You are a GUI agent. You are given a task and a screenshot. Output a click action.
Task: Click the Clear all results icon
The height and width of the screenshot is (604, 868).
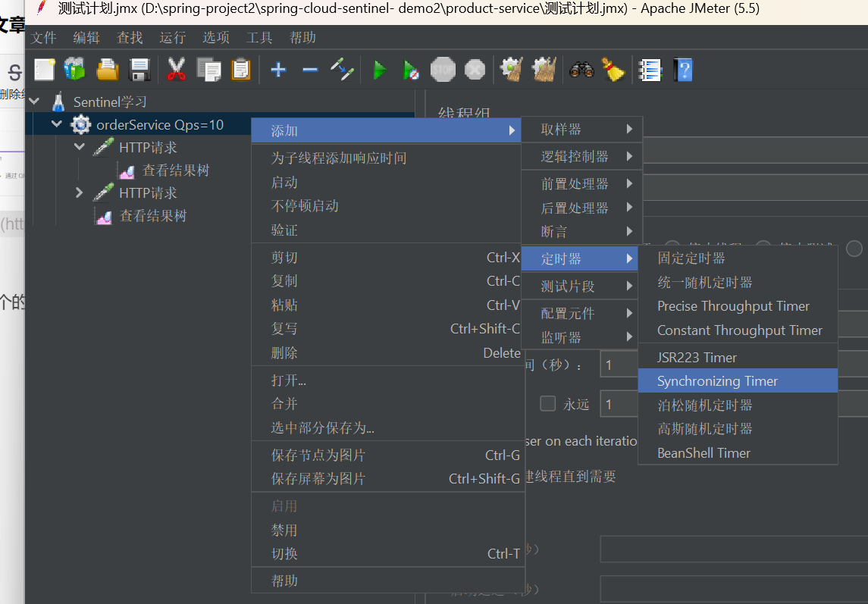coord(544,70)
